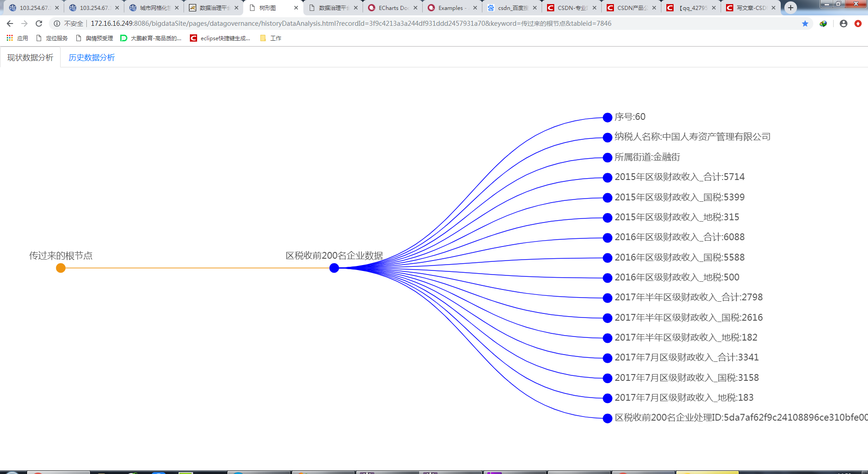Open the 舆情预受理 bookmark
This screenshot has width=868, height=474.
click(x=94, y=38)
